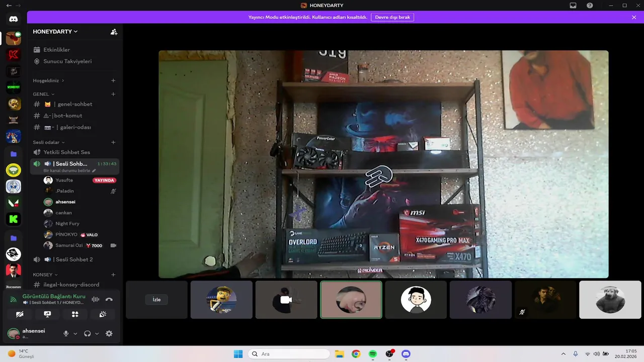Share your screen
Image resolution: width=644 pixels, height=362 pixels.
[47, 314]
